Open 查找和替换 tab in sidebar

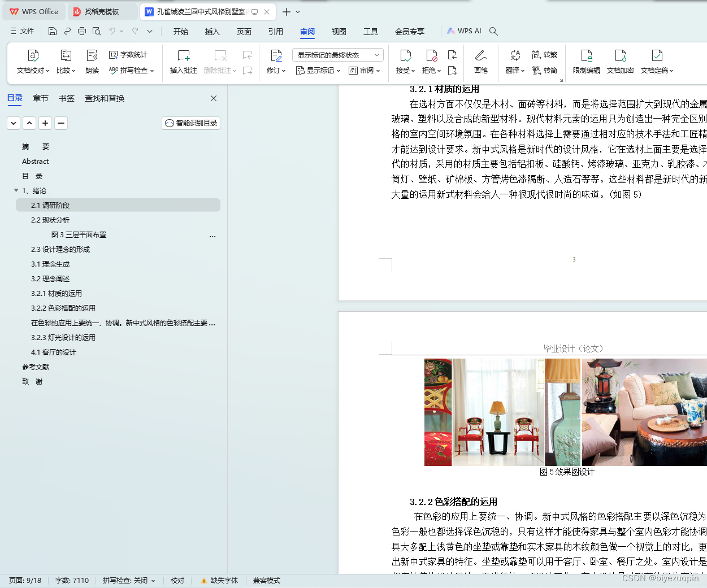(105, 98)
